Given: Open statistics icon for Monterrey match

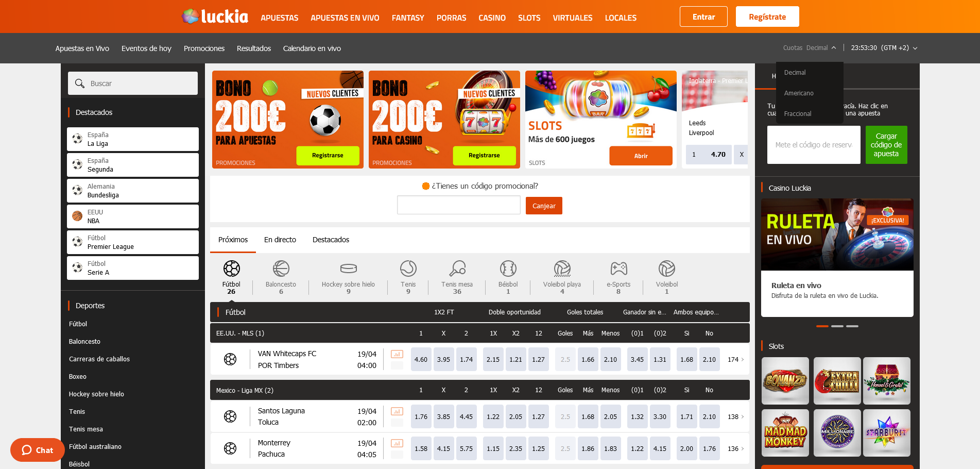Looking at the screenshot, I should (397, 443).
